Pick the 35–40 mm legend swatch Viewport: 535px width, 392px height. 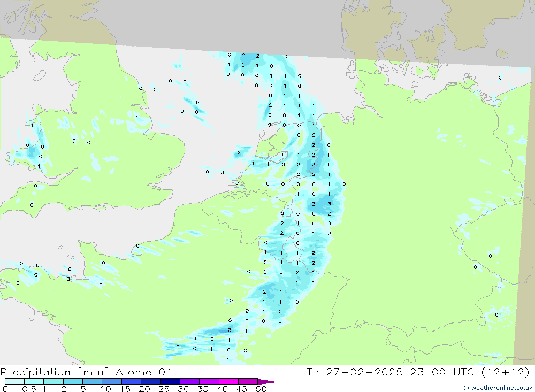pos(209,381)
